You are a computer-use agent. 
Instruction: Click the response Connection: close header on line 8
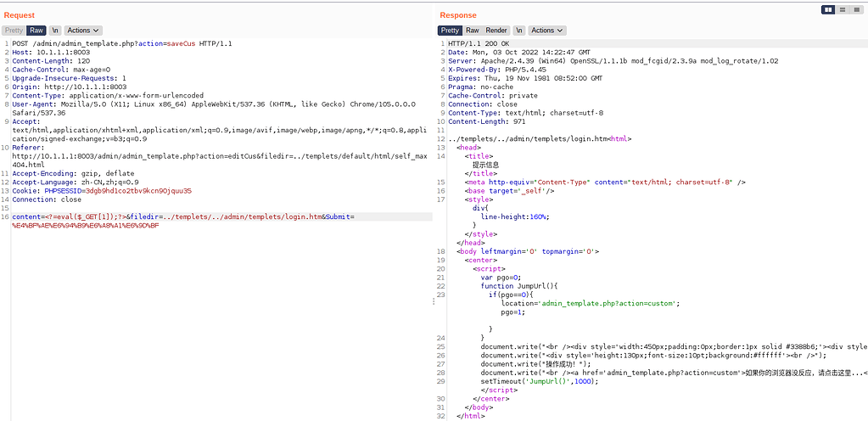coord(483,104)
